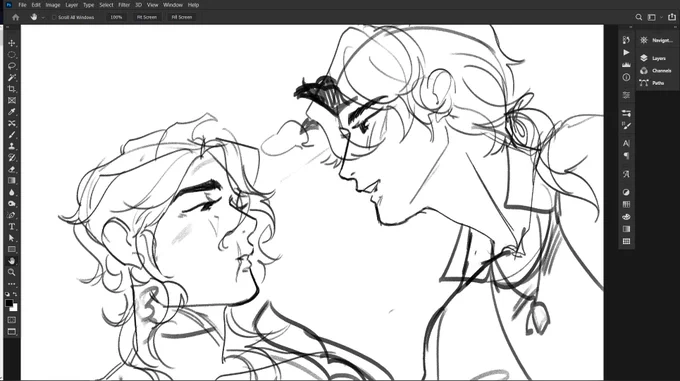Open the Help menu
The height and width of the screenshot is (381, 680).
(193, 5)
